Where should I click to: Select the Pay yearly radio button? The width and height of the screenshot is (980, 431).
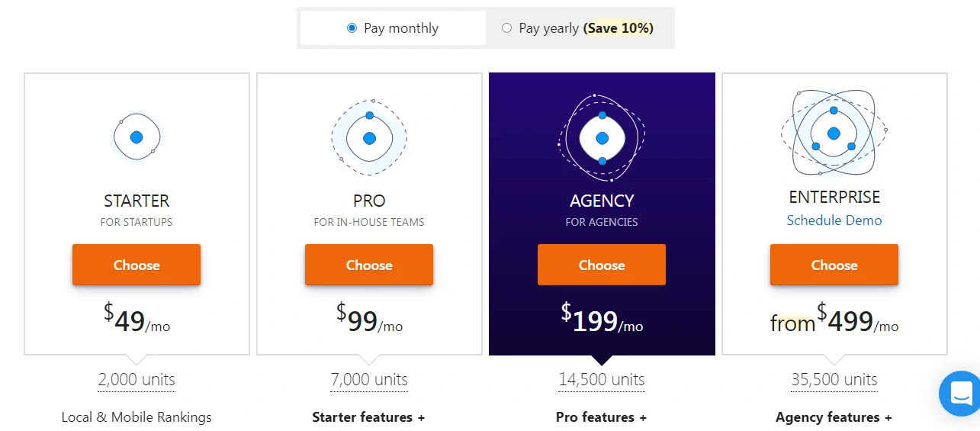[x=506, y=28]
